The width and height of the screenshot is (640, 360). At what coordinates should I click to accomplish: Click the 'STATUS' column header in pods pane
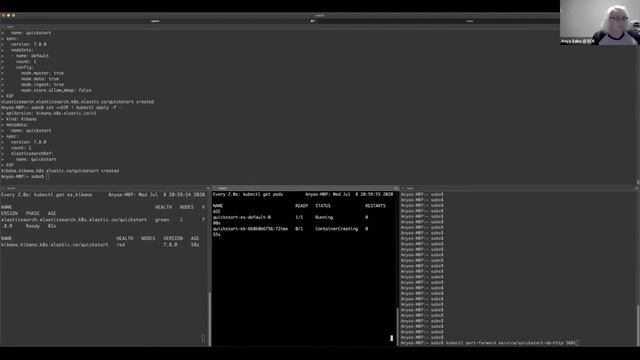[323, 206]
